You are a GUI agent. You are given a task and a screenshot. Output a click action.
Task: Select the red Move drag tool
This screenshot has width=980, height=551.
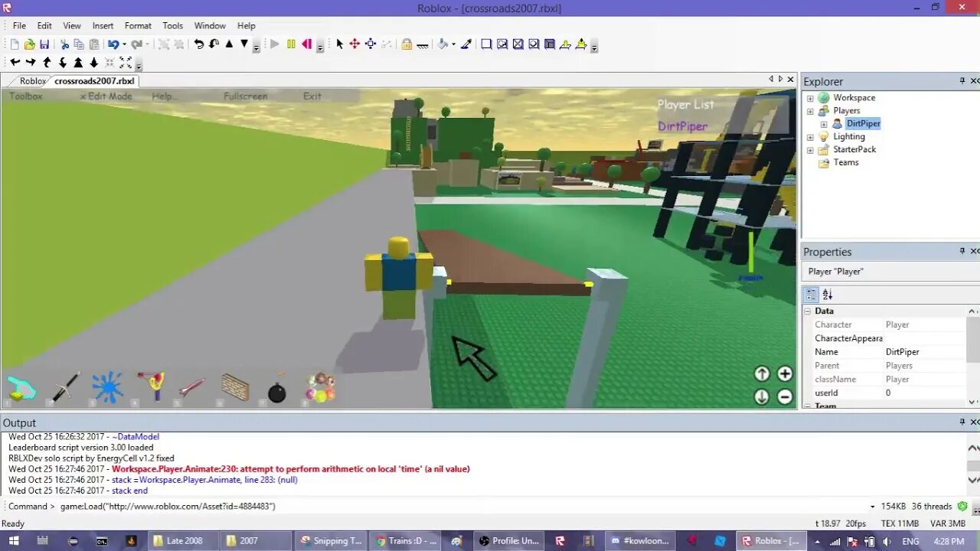[x=354, y=44]
